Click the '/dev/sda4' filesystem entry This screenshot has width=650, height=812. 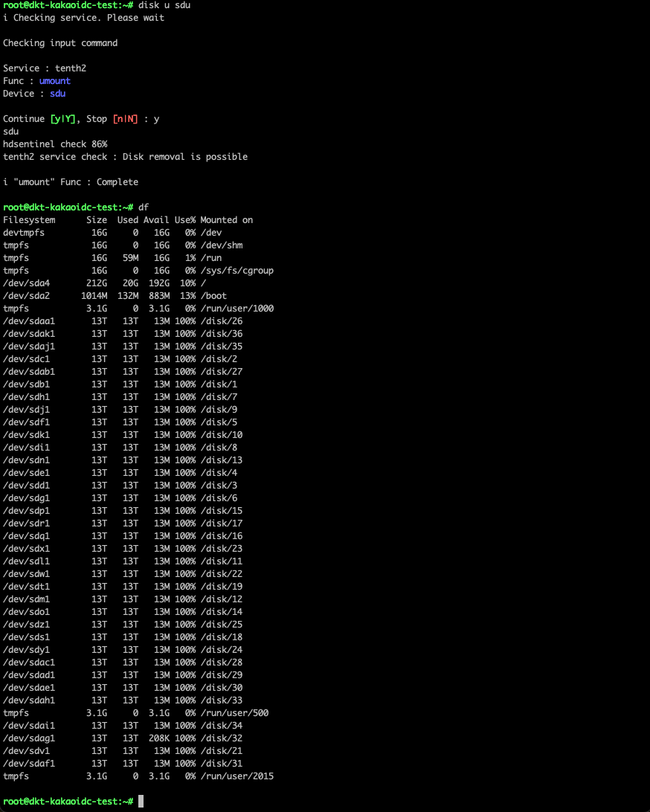[x=27, y=283]
